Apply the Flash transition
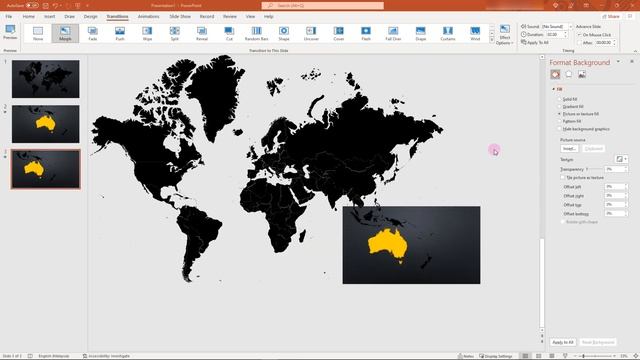The height and width of the screenshot is (360, 640). [366, 33]
